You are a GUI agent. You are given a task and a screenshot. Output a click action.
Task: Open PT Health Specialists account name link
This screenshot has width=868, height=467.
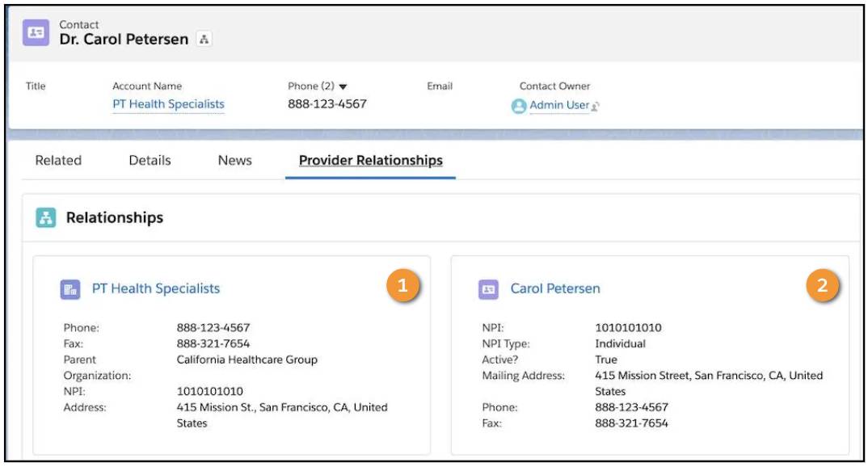168,104
